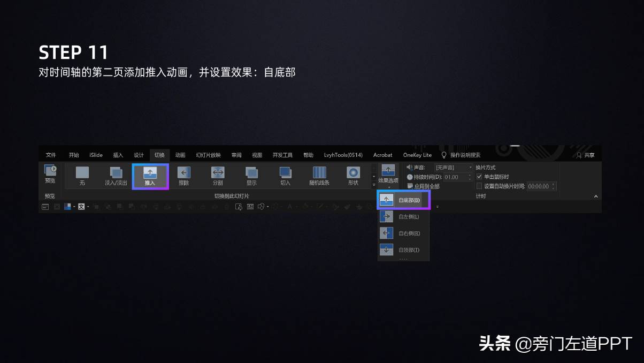Pick the 形状 shape transition
Screen dimensions: 644x363
[353, 176]
